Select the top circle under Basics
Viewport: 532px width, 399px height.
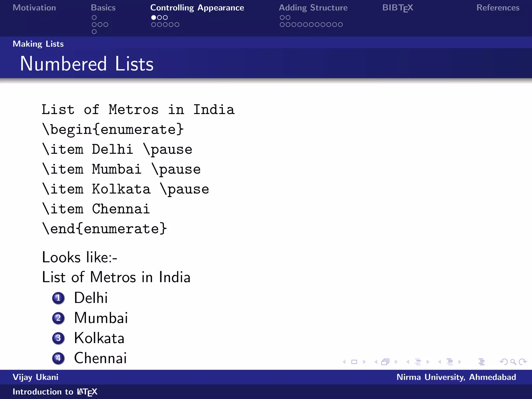94,17
